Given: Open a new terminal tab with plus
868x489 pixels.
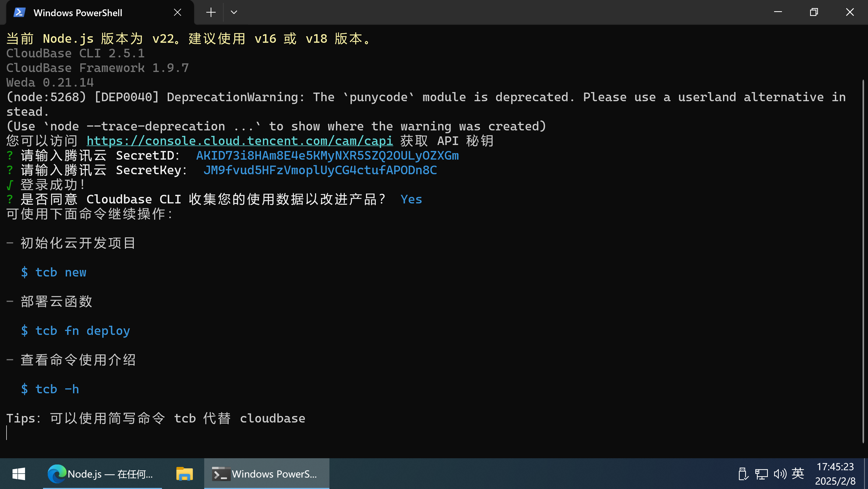Looking at the screenshot, I should point(211,13).
